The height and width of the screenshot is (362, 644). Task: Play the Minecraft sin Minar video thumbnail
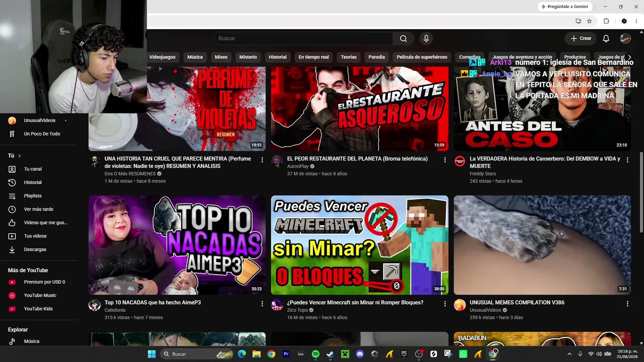(360, 245)
